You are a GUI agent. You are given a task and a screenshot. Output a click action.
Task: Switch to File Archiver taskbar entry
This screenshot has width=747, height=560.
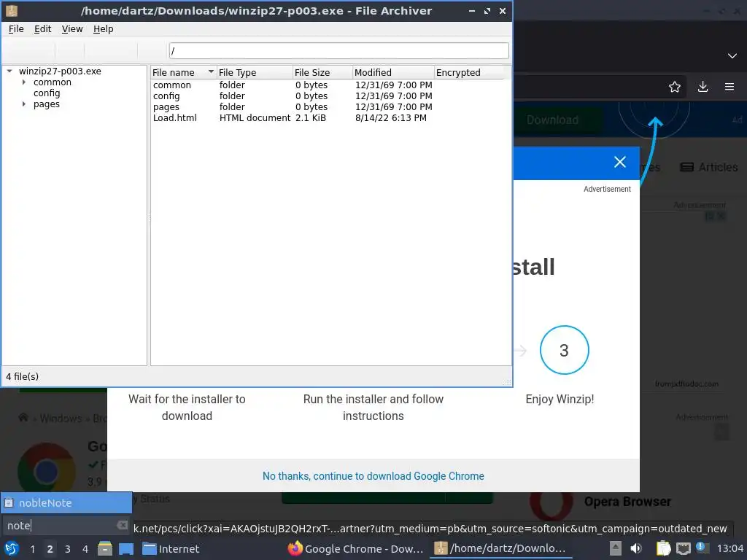pos(500,548)
